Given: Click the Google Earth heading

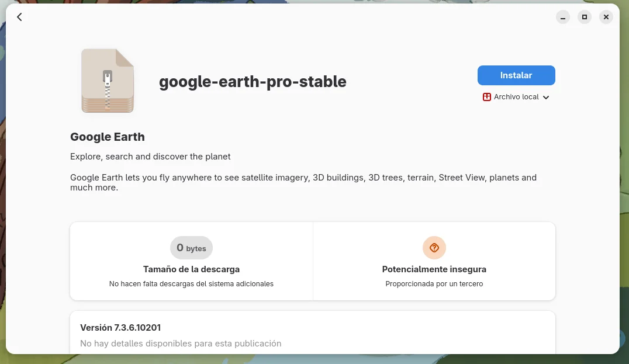Looking at the screenshot, I should click(108, 137).
